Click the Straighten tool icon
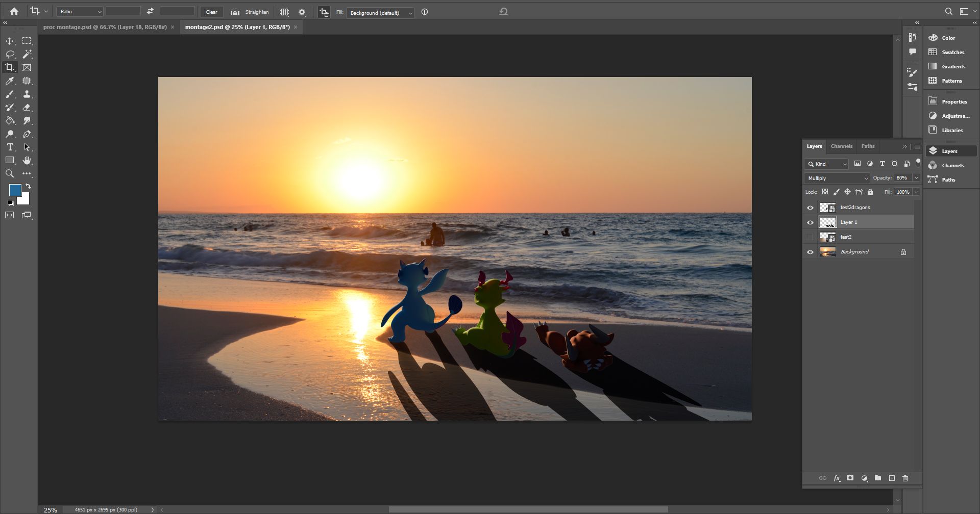 click(235, 12)
